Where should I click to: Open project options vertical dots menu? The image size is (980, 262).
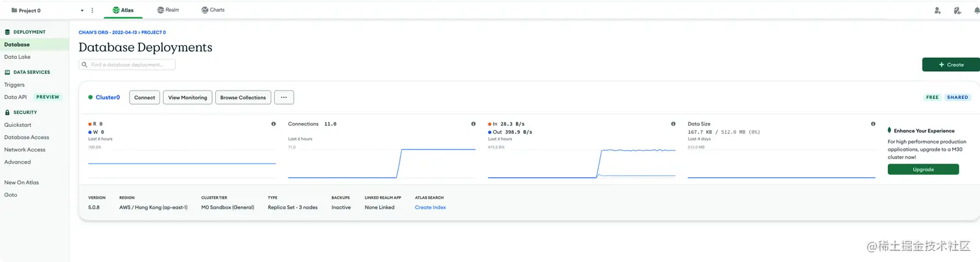[92, 10]
